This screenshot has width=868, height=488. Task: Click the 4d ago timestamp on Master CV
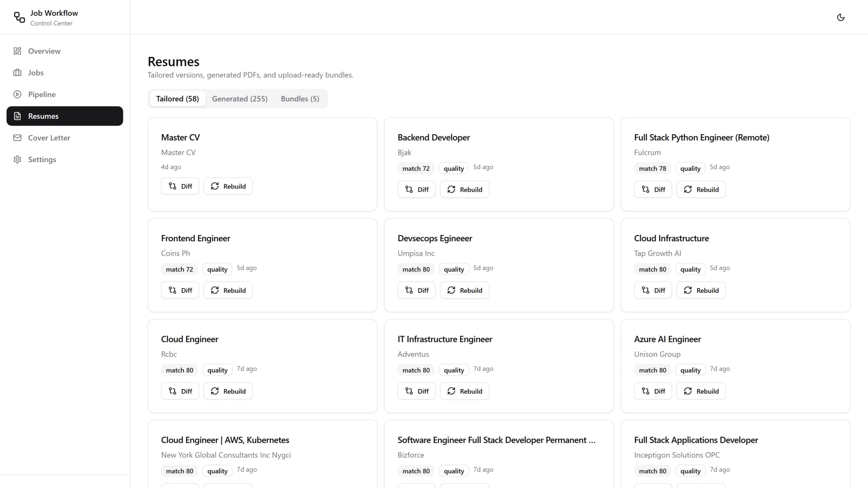point(171,167)
